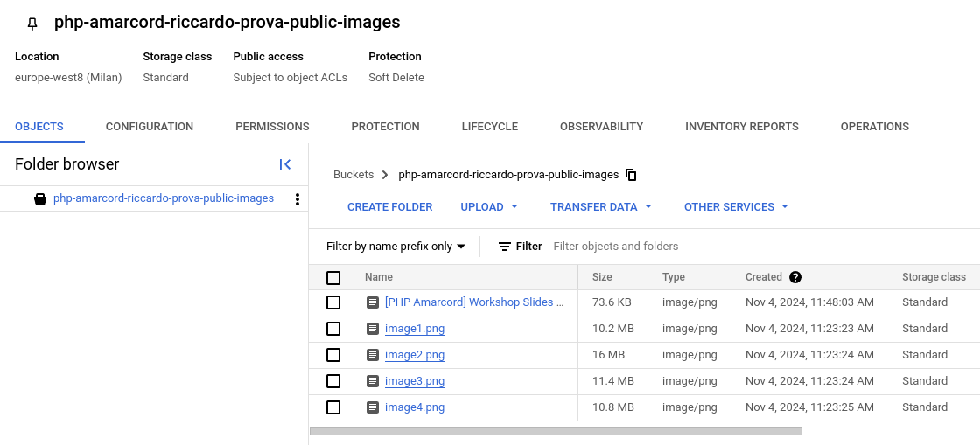
Task: Copy bucket name using clipboard icon
Action: coord(632,175)
